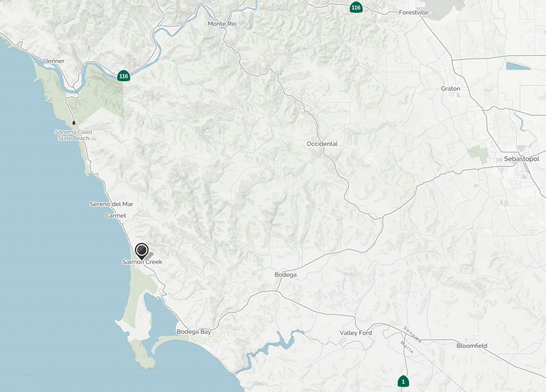
Task: Select the Valley Ford label
Action: [356, 333]
